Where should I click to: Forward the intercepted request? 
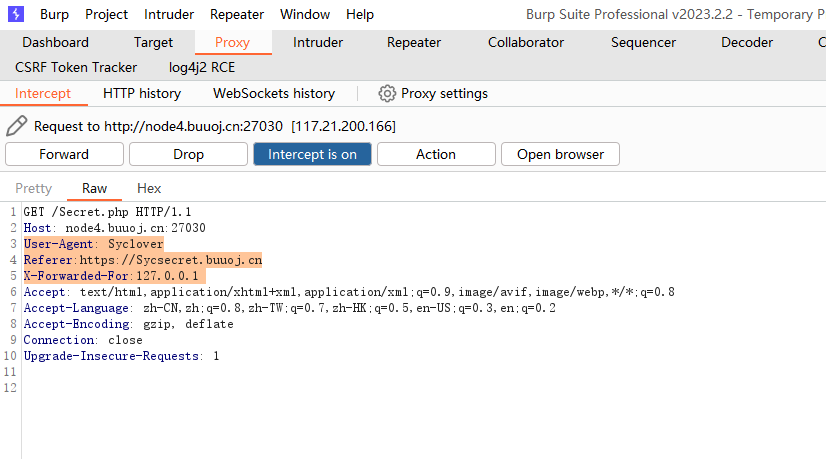tap(64, 154)
